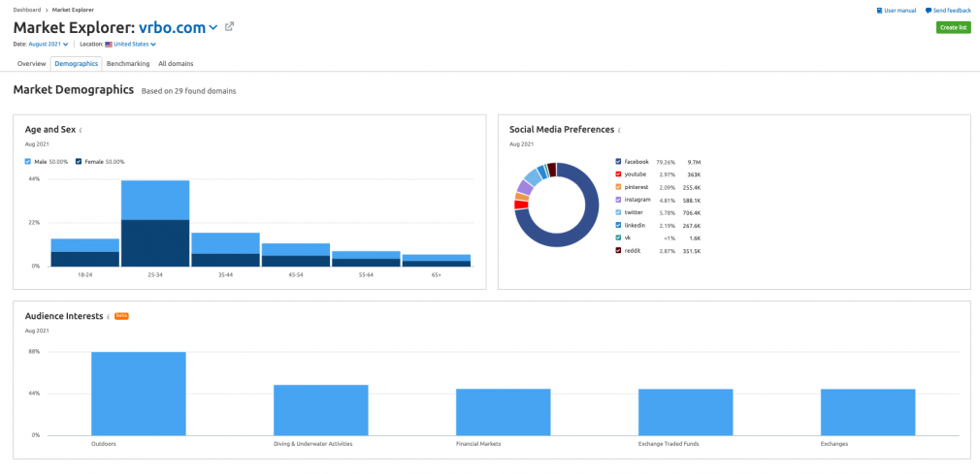Click the Create list button
The image size is (980, 474).
coord(953,27)
